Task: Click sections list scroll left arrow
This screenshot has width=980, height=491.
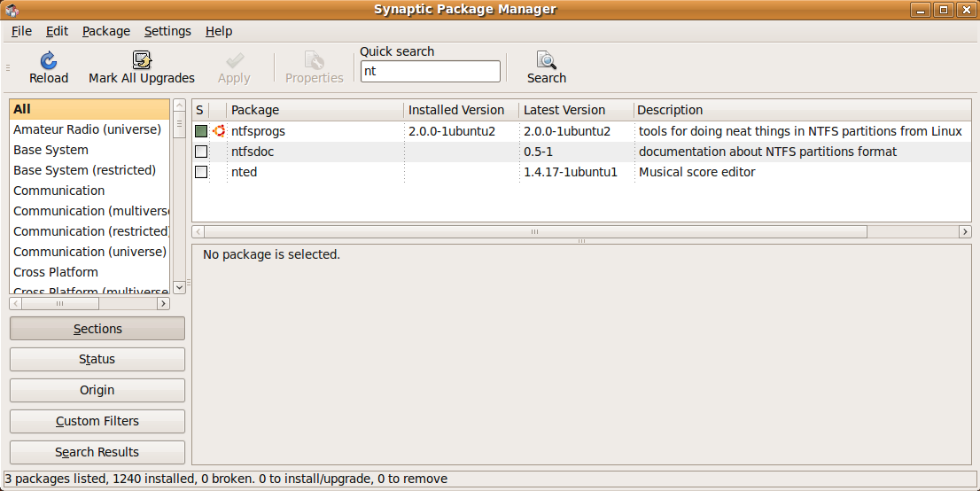Action: [16, 304]
